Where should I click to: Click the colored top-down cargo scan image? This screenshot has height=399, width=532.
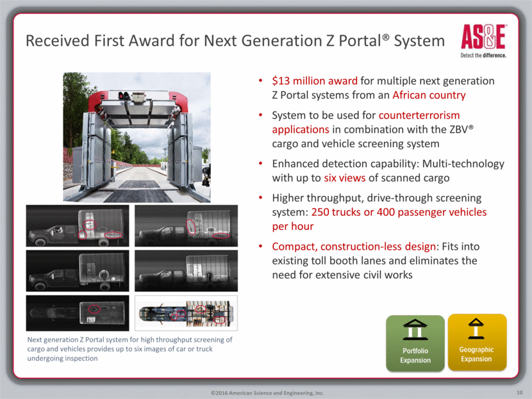point(186,313)
